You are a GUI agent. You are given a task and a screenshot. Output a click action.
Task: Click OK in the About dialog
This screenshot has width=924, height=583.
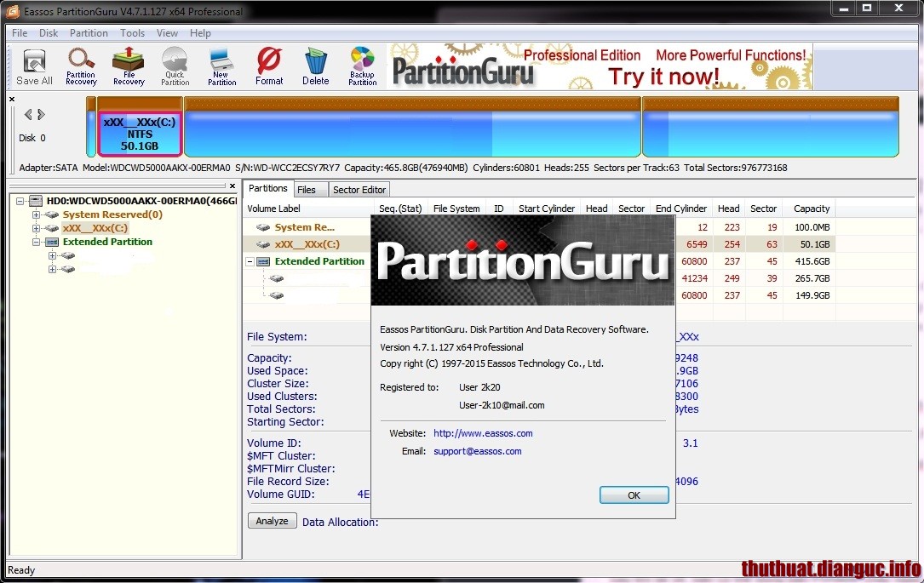pos(634,495)
